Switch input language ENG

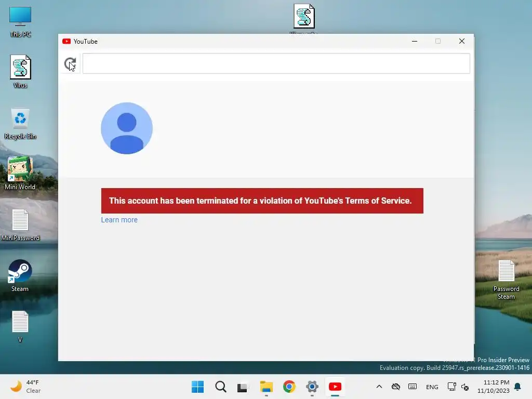pos(432,387)
